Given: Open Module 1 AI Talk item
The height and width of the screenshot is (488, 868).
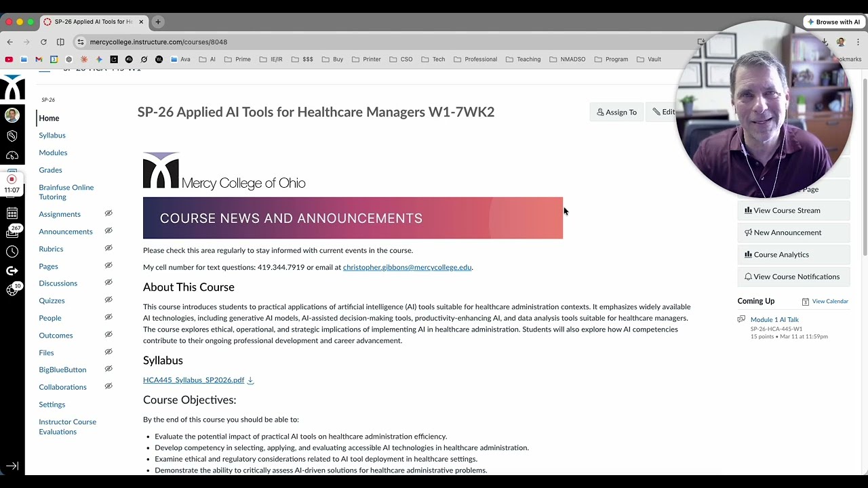Looking at the screenshot, I should (774, 320).
